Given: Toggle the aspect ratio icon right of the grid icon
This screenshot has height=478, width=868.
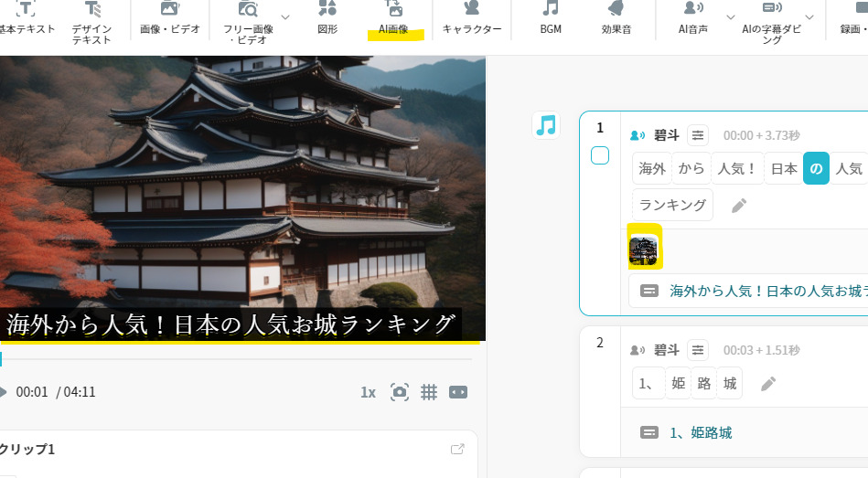Looking at the screenshot, I should pyautogui.click(x=458, y=392).
